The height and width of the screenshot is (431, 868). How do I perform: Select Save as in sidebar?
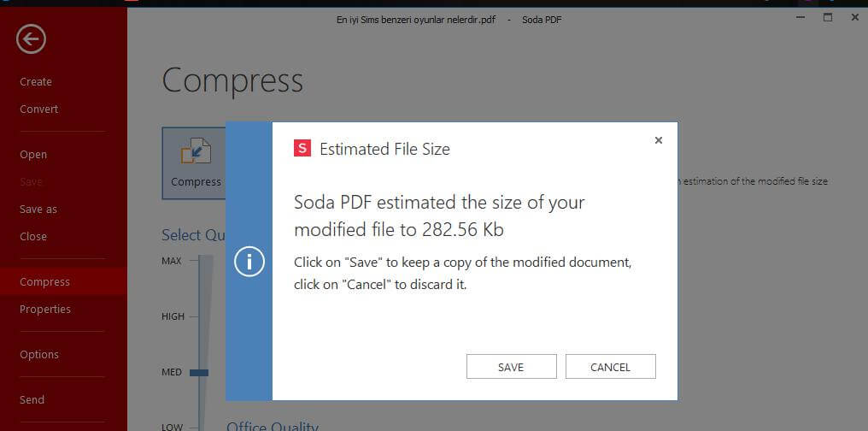click(x=38, y=210)
